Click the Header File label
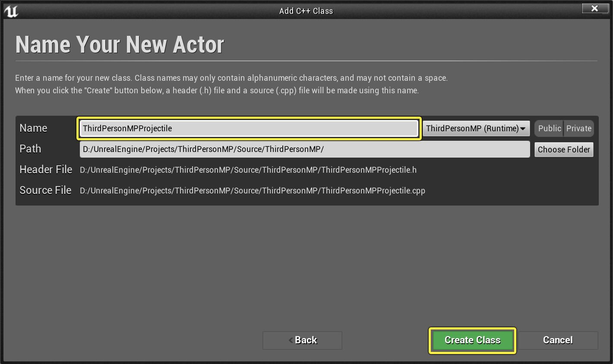Image resolution: width=613 pixels, height=364 pixels. tap(46, 170)
